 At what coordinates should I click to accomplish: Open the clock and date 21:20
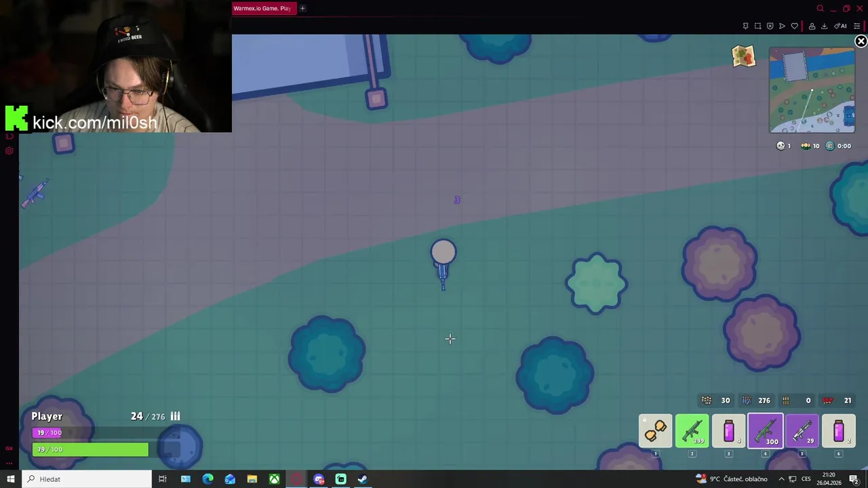click(829, 479)
